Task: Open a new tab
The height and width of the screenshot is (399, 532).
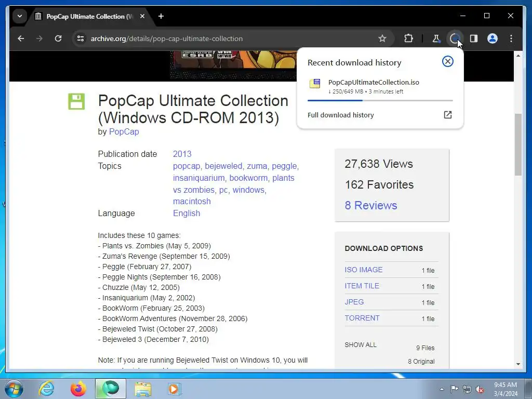Action: [x=161, y=16]
